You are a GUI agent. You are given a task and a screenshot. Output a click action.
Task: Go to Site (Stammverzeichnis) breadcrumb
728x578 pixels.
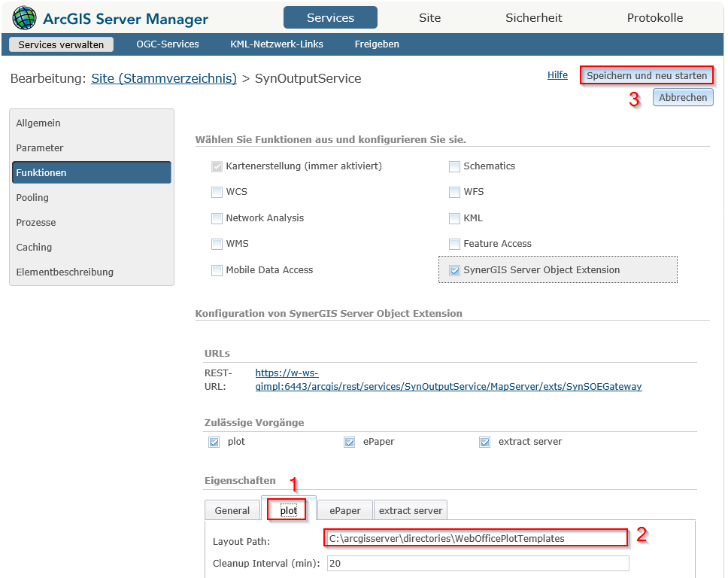point(164,78)
